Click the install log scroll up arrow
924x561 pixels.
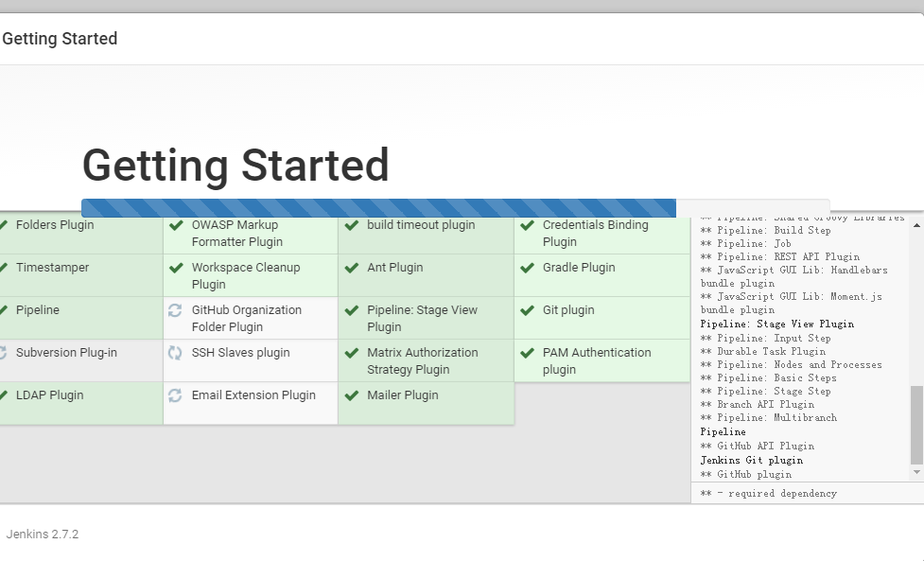point(916,225)
